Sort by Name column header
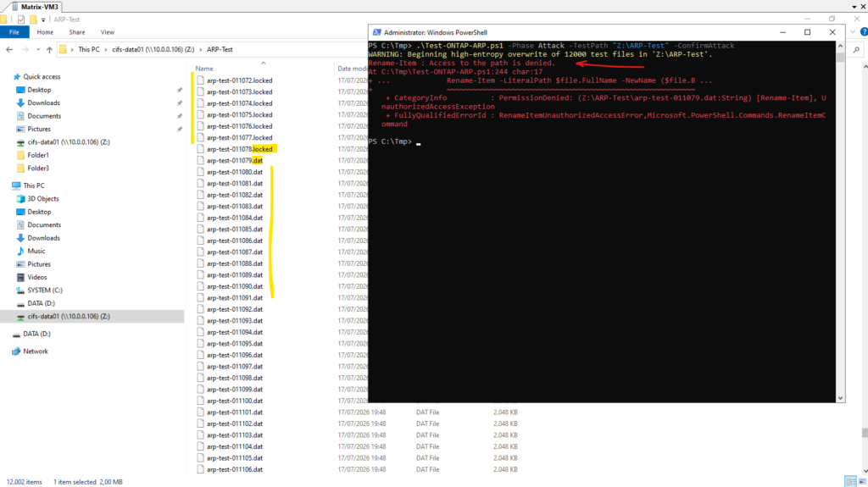Viewport: 868px width, 487px height. coord(204,69)
